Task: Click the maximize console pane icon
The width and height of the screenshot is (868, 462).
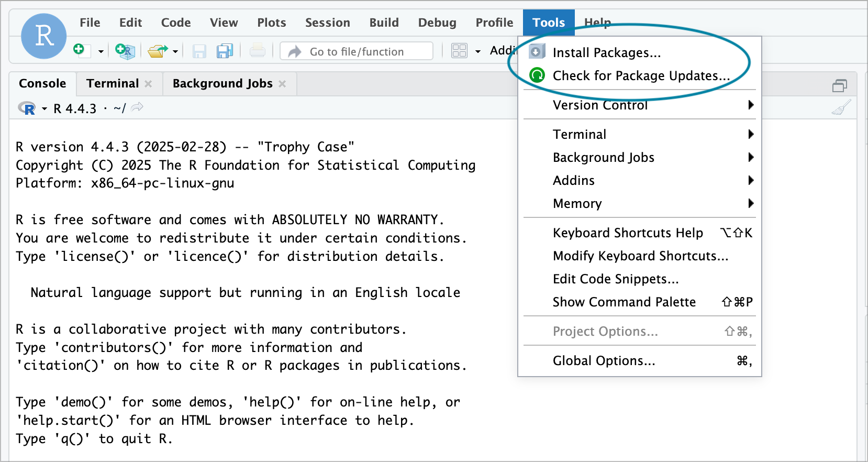Action: pyautogui.click(x=840, y=85)
